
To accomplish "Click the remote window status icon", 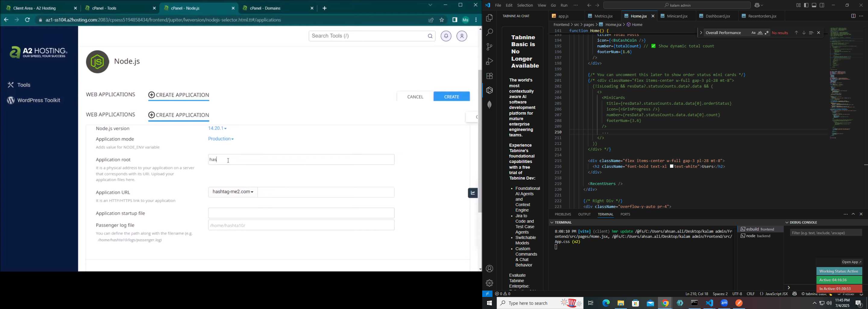I will [x=487, y=294].
